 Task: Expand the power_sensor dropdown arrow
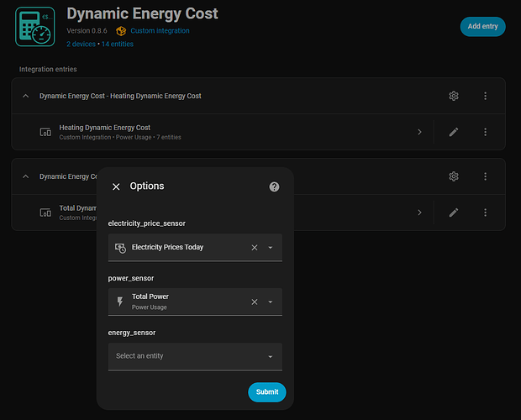pyautogui.click(x=271, y=302)
